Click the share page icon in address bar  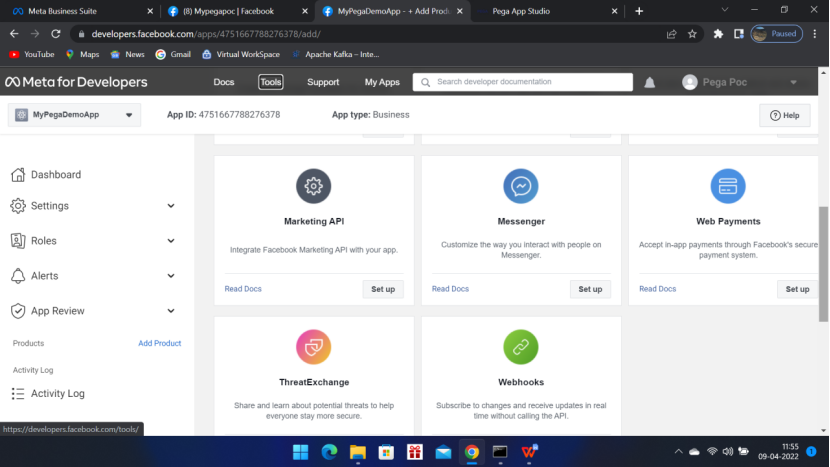672,34
